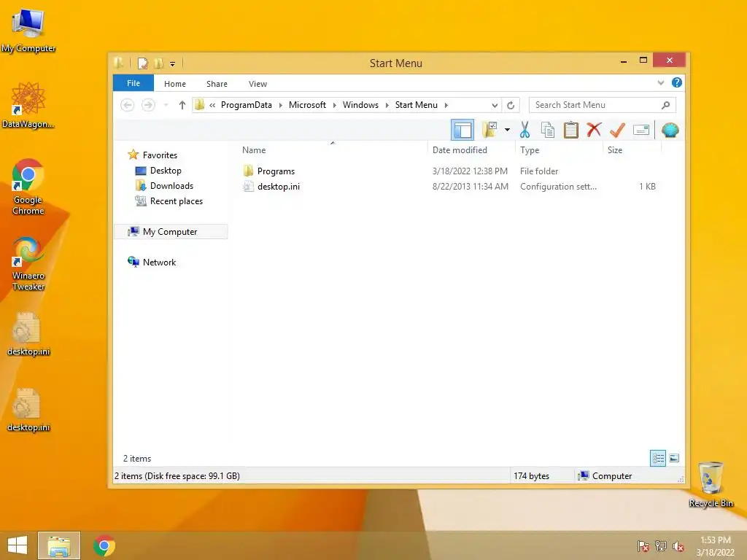The width and height of the screenshot is (747, 560).
Task: Click the muted volume tray icon
Action: (678, 545)
